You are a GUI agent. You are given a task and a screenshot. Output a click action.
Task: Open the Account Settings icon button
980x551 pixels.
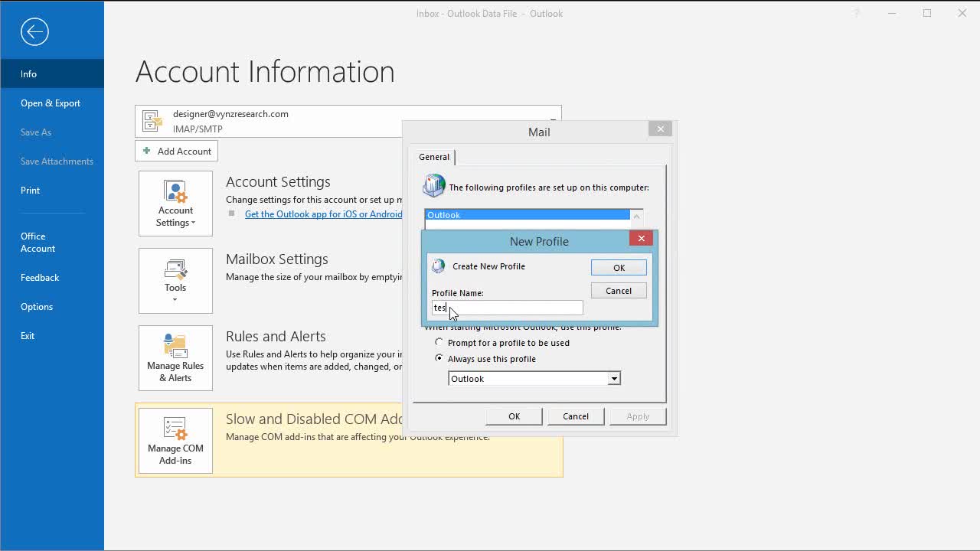tap(175, 204)
